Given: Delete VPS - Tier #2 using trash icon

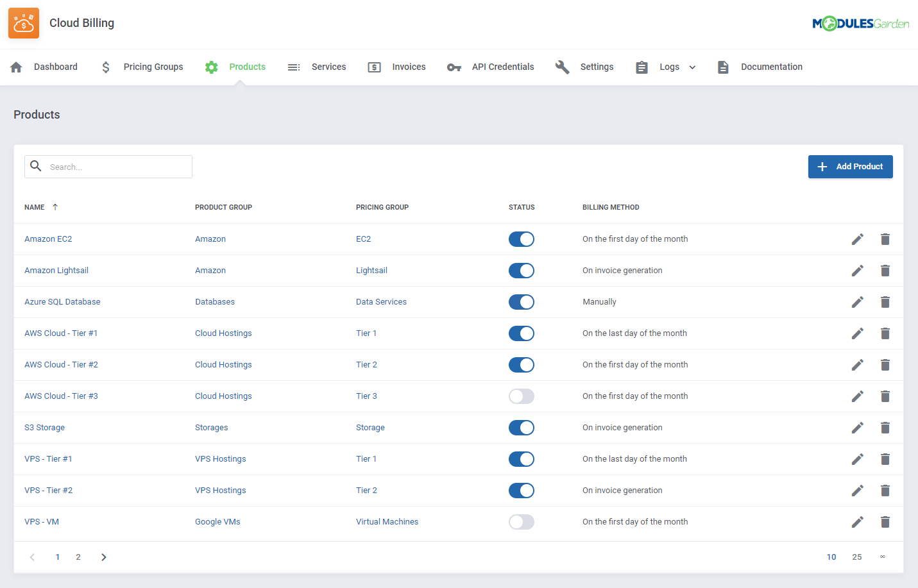Looking at the screenshot, I should click(885, 491).
